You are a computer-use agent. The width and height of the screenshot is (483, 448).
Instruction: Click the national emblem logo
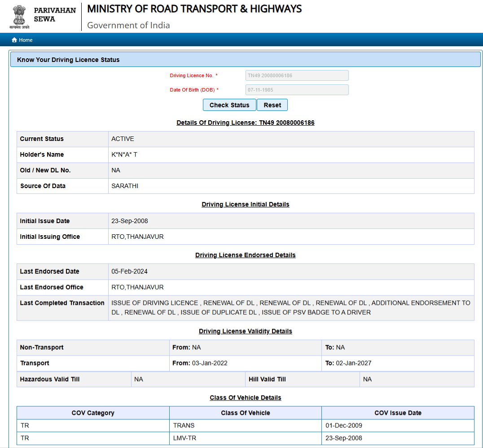pyautogui.click(x=19, y=16)
